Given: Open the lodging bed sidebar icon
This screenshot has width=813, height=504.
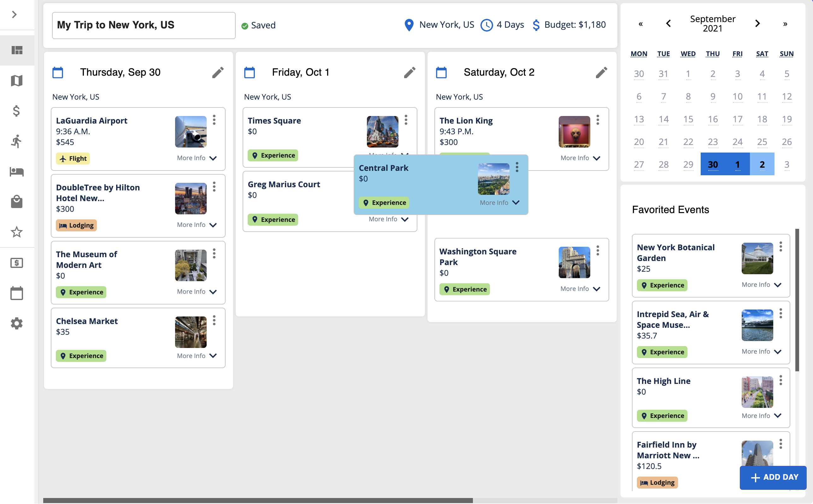Looking at the screenshot, I should click(x=17, y=172).
